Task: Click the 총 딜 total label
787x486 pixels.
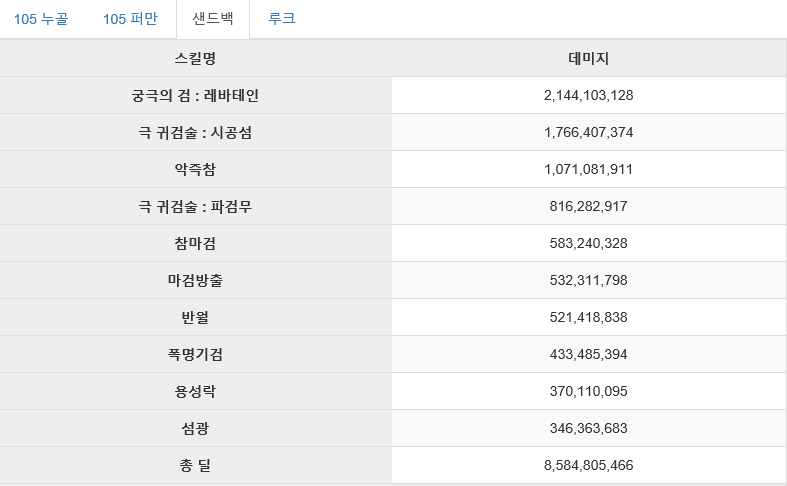Action: point(195,465)
